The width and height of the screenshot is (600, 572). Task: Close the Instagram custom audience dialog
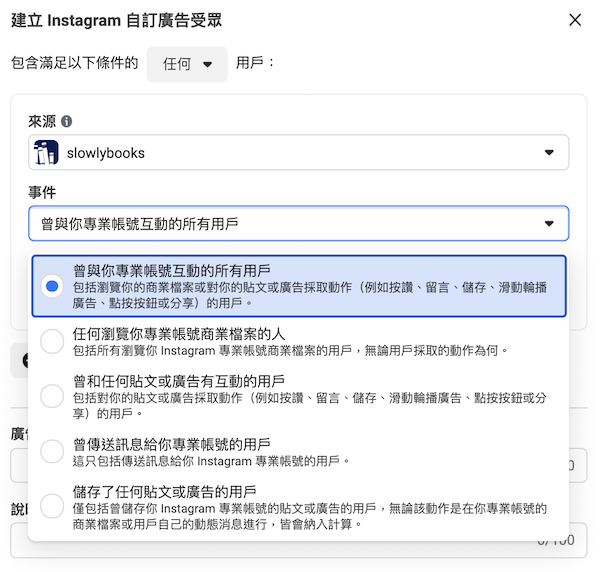(575, 20)
